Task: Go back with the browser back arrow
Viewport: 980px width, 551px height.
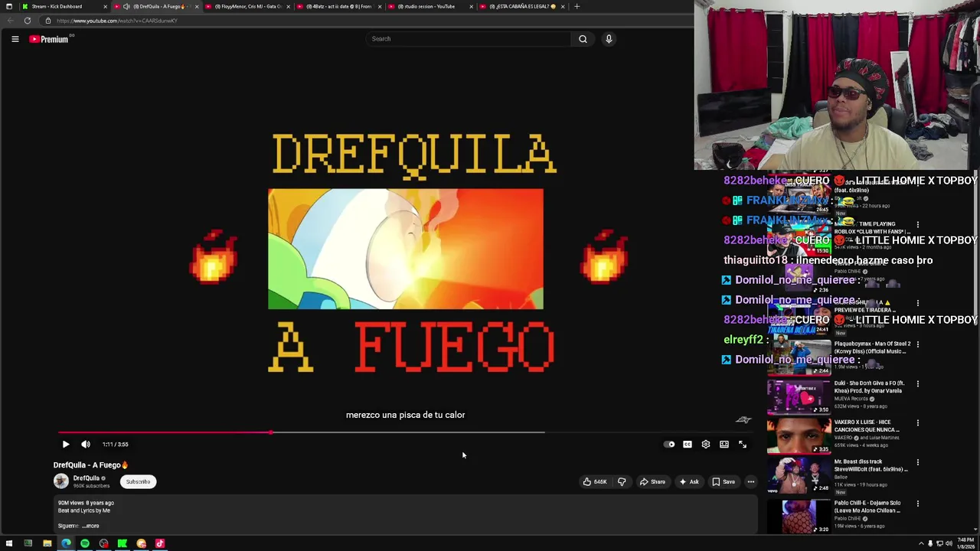Action: click(10, 21)
